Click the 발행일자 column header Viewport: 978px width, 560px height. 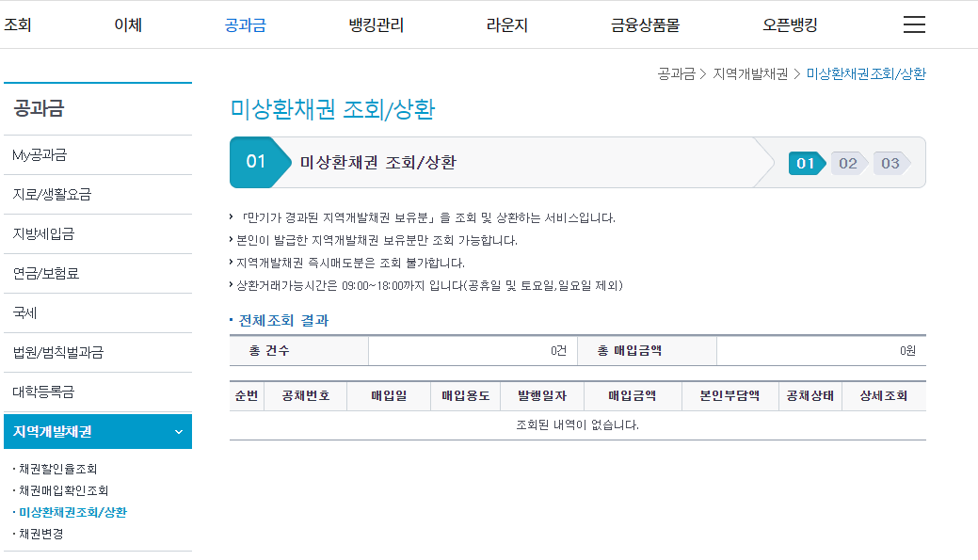coord(542,396)
